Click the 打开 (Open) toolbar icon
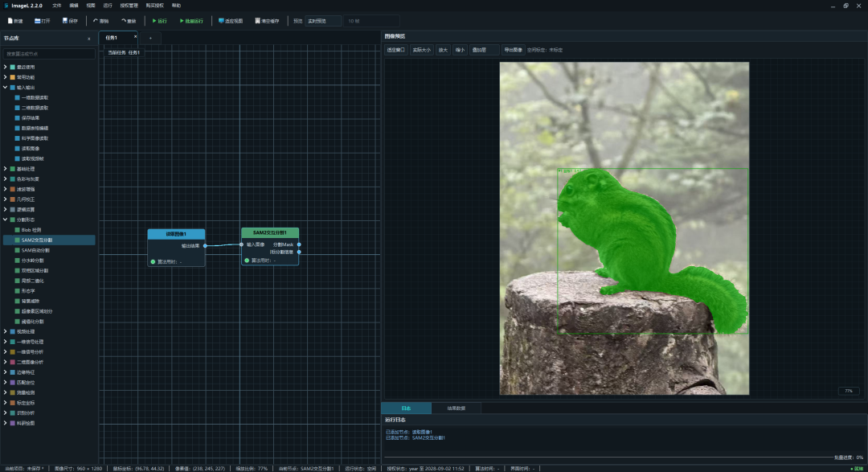868x472 pixels. tap(37, 21)
